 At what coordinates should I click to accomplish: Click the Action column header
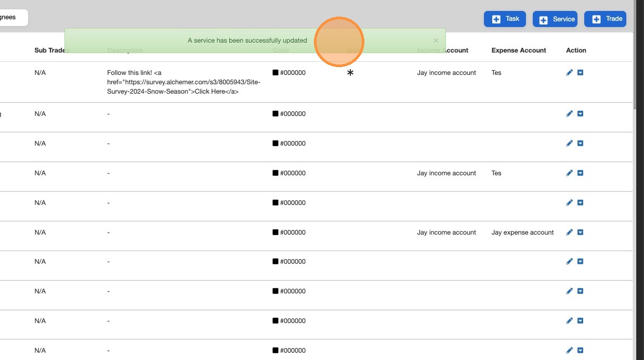[576, 50]
